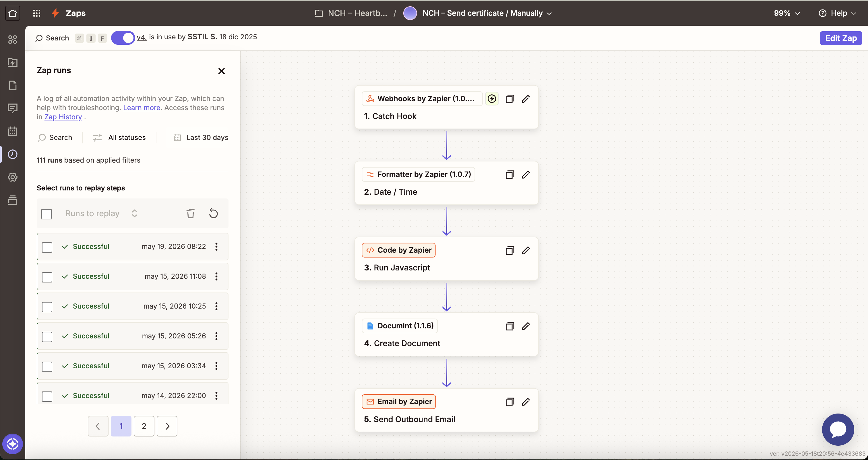Go to the next page of runs

(167, 426)
